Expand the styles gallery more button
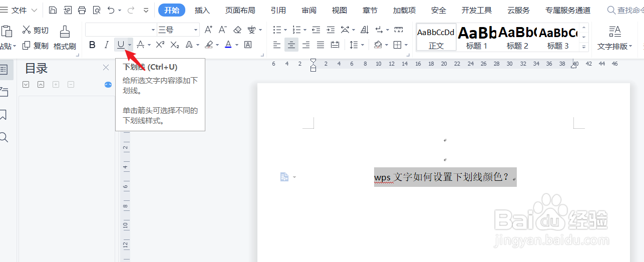644x262 pixels. click(x=584, y=47)
